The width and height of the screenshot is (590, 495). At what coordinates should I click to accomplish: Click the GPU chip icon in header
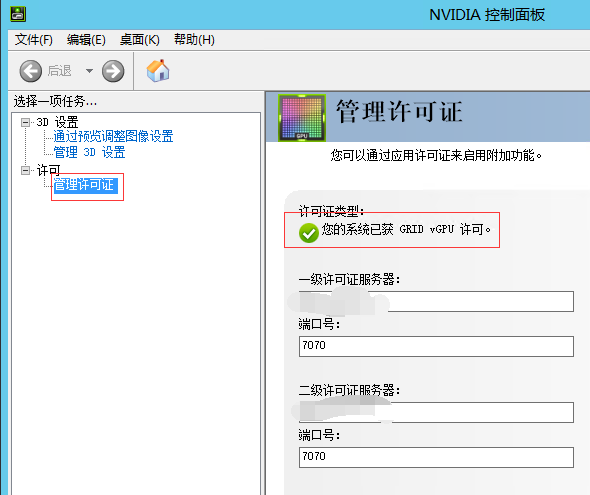pyautogui.click(x=302, y=118)
